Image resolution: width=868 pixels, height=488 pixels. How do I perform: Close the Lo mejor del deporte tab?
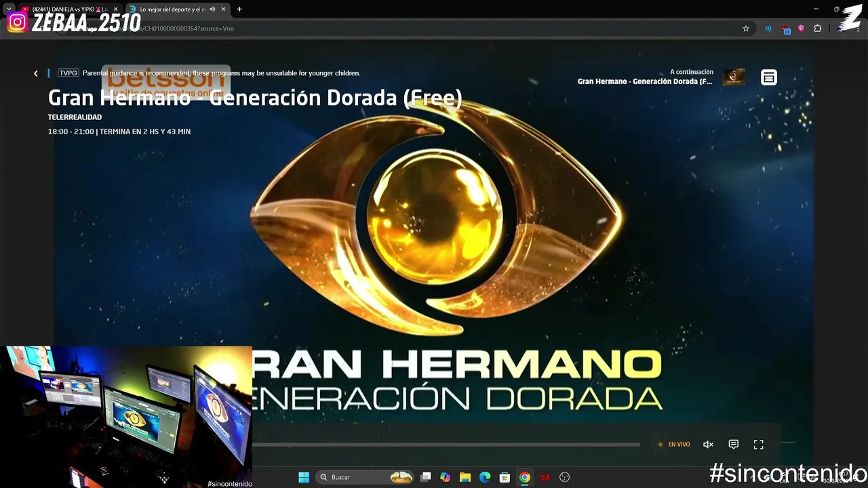click(223, 9)
